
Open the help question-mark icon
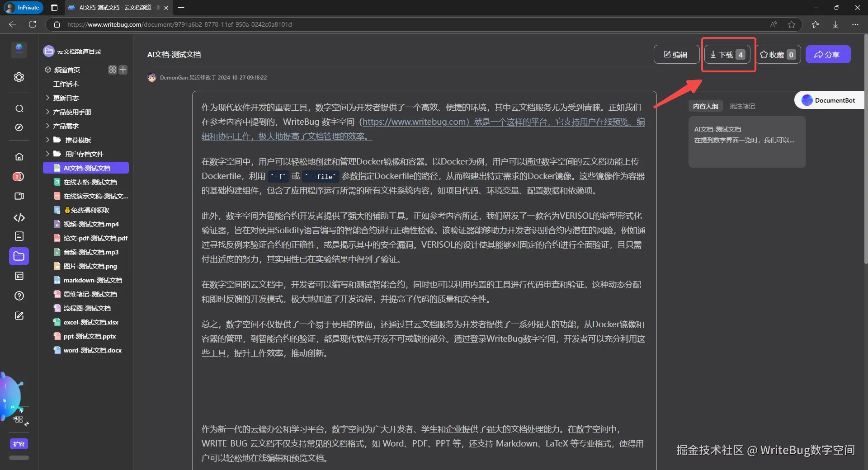click(19, 296)
